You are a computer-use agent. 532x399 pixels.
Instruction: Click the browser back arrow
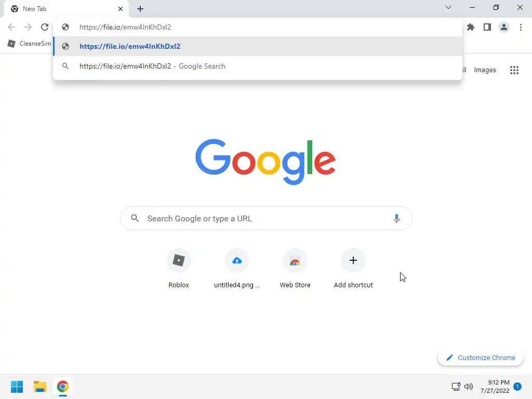click(x=11, y=27)
